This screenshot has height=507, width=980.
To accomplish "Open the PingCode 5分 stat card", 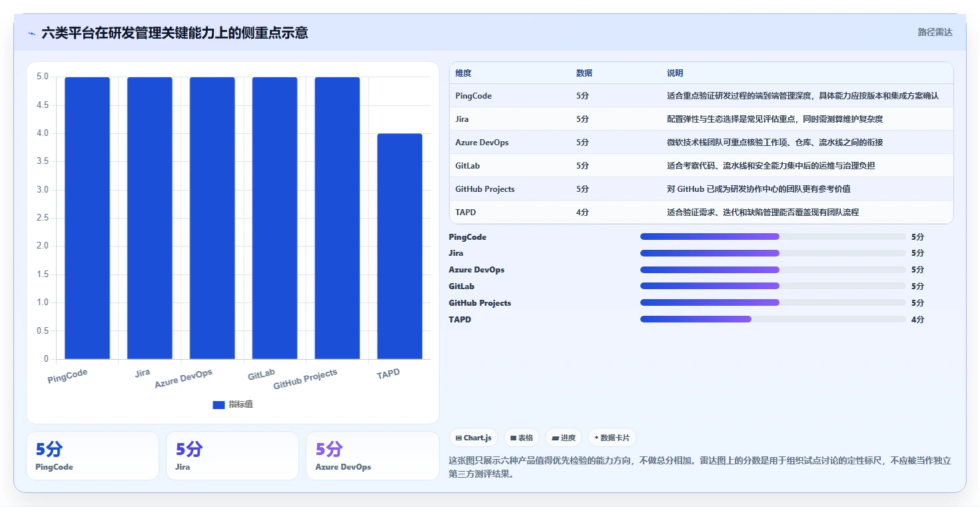I will (93, 456).
